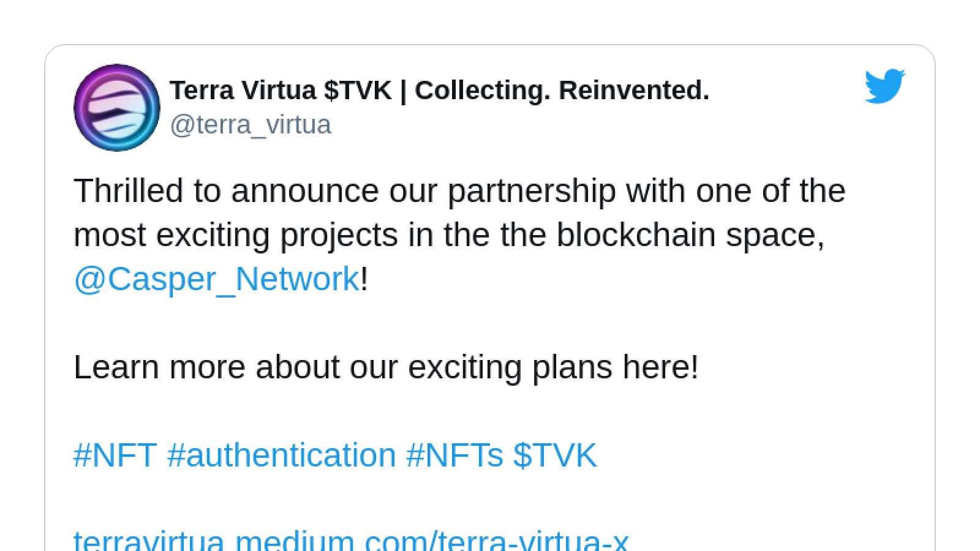Screen dimensions: 980x551
Task: Click 'Collecting. Reinvented.' in the account title
Action: [562, 90]
